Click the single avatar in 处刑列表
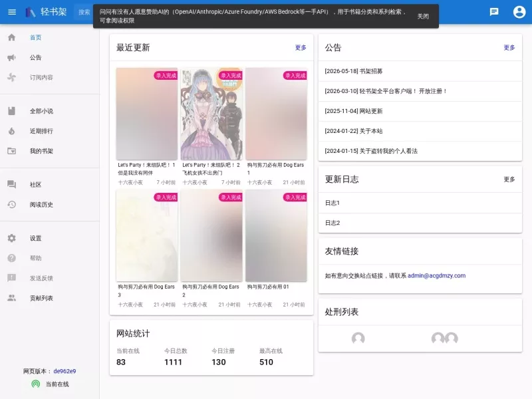 click(358, 338)
